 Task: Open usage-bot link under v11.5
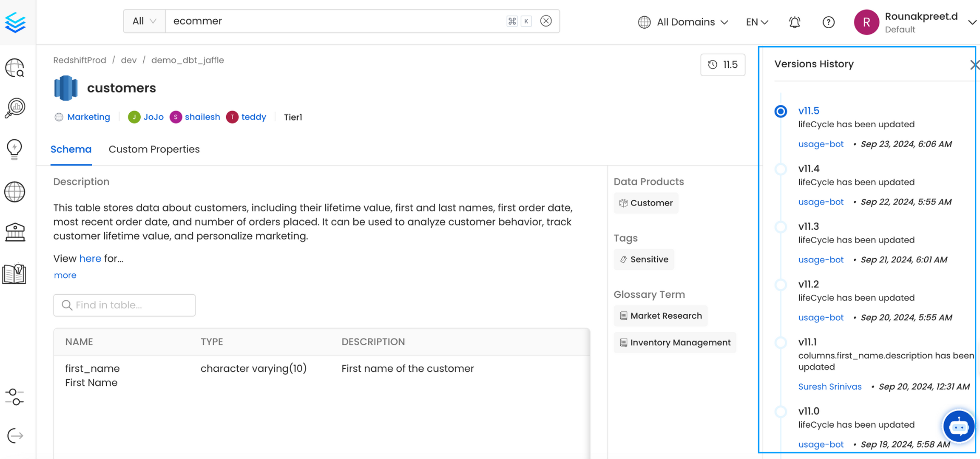[x=821, y=144]
